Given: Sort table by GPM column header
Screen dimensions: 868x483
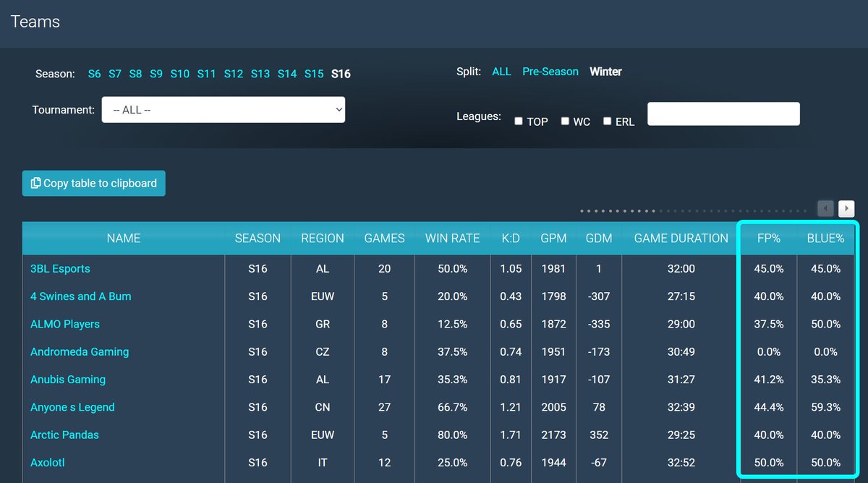Looking at the screenshot, I should point(553,239).
